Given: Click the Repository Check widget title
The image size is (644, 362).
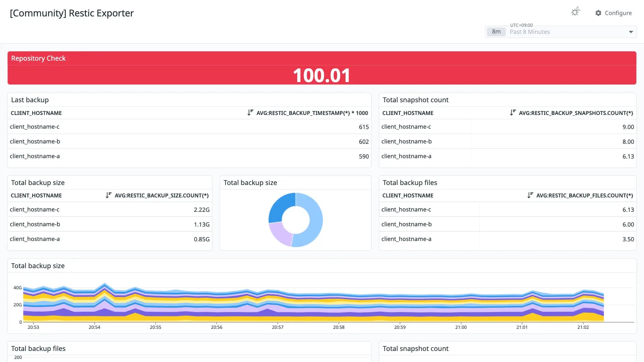Looking at the screenshot, I should tap(38, 58).
